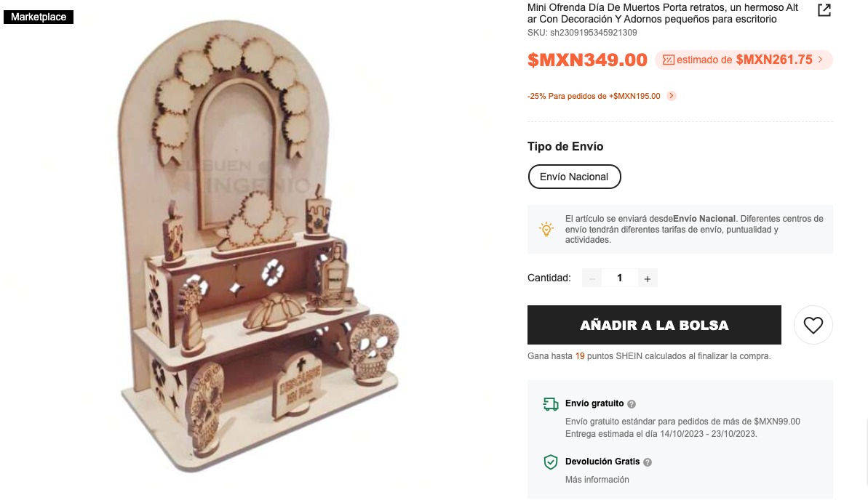This screenshot has width=868, height=503.
Task: Click the green shipping truck icon
Action: pyautogui.click(x=550, y=404)
